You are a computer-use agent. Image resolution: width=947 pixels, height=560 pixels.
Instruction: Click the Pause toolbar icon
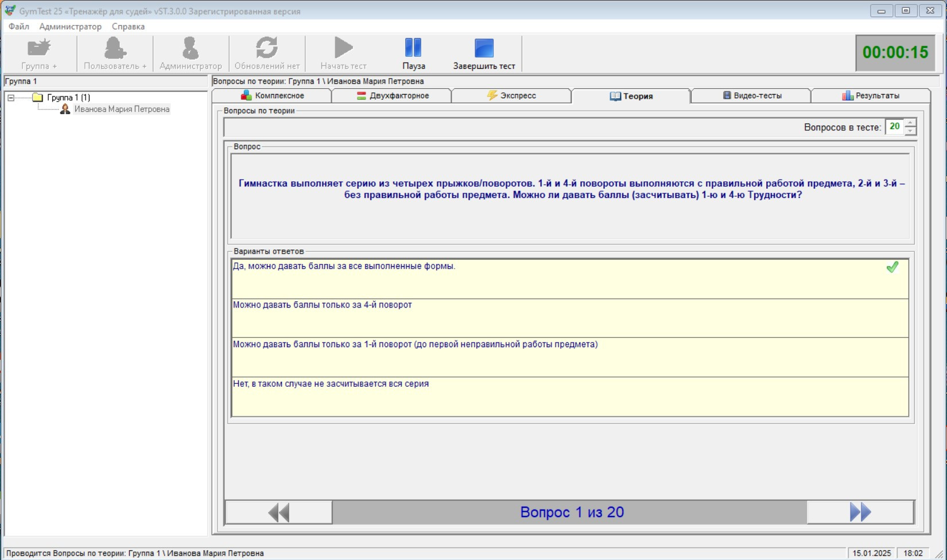click(413, 48)
